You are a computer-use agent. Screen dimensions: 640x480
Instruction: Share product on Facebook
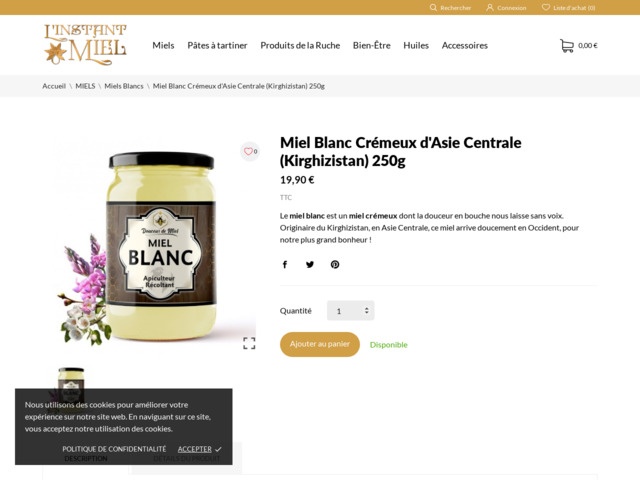point(285,264)
